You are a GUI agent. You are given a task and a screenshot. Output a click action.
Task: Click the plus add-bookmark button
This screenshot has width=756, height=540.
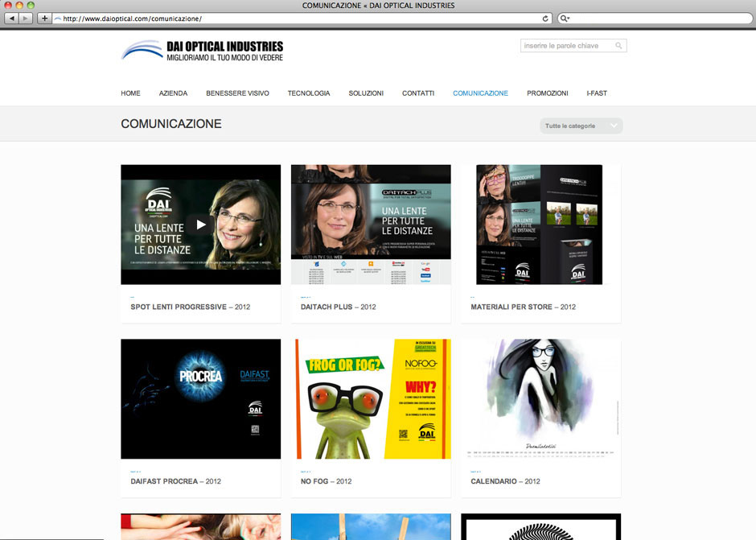point(44,19)
